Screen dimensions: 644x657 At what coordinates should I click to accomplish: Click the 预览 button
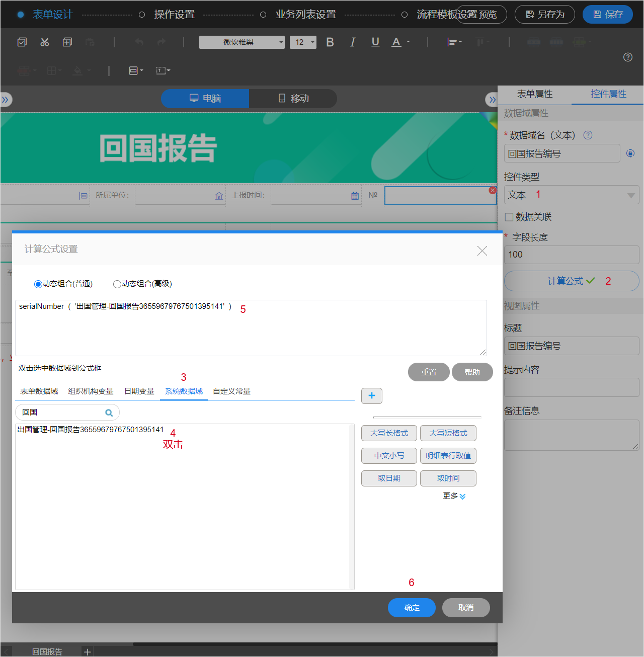(482, 14)
